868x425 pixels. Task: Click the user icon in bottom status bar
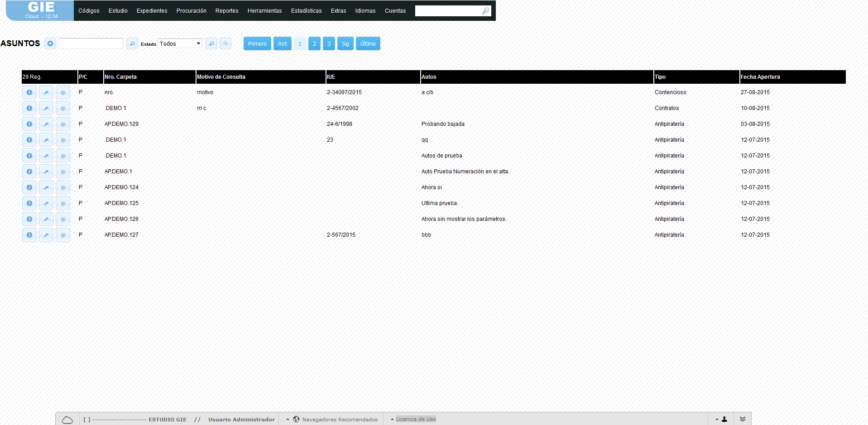[x=724, y=419]
